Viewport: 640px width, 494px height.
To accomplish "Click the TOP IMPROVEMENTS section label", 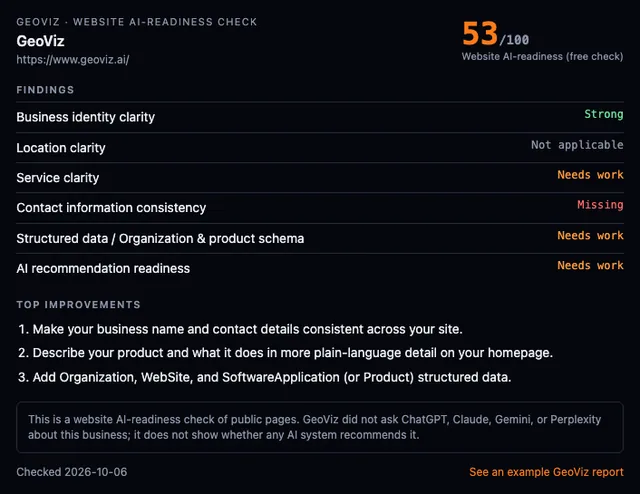I will tap(78, 305).
